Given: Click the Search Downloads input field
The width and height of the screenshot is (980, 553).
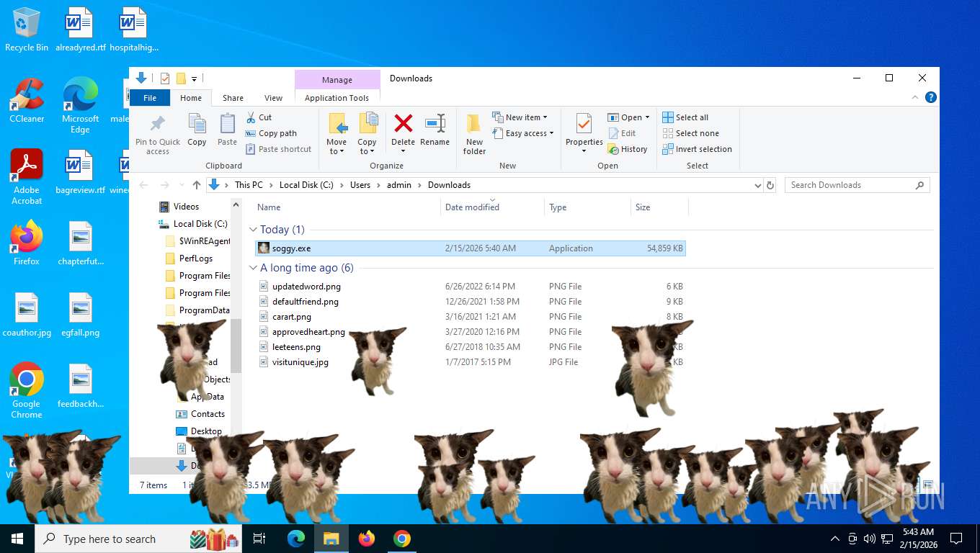Looking at the screenshot, I should click(x=857, y=185).
